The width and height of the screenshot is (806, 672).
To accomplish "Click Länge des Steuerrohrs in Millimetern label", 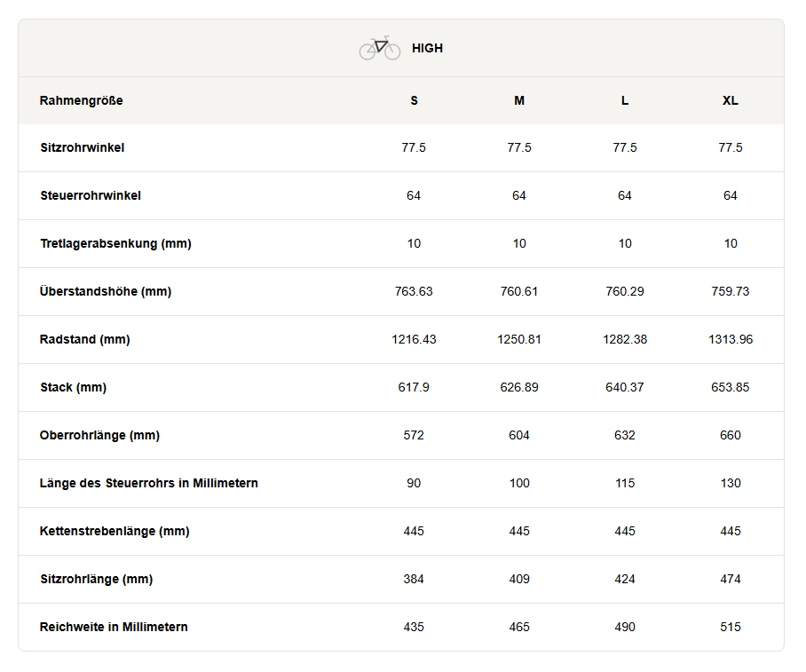I will tap(149, 483).
